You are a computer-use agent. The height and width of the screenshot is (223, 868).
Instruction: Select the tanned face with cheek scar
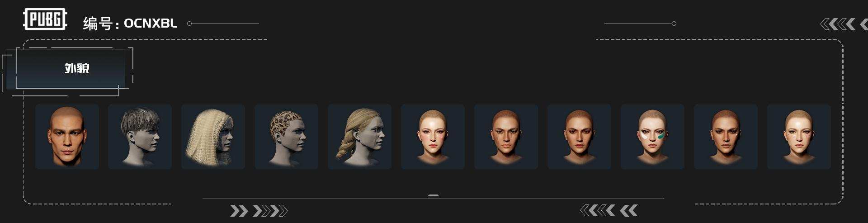506,137
